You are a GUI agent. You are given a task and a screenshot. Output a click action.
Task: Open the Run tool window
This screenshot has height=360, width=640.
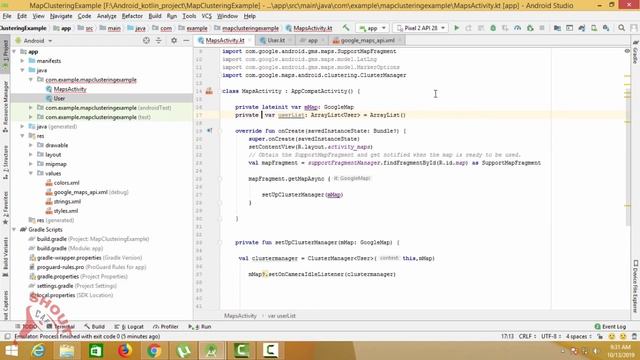(200, 327)
